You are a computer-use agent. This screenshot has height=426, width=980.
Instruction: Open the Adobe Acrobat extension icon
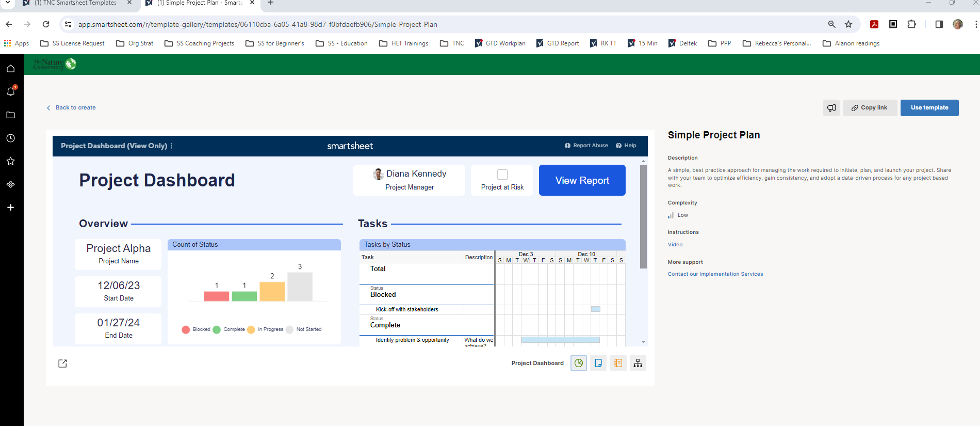[x=874, y=24]
